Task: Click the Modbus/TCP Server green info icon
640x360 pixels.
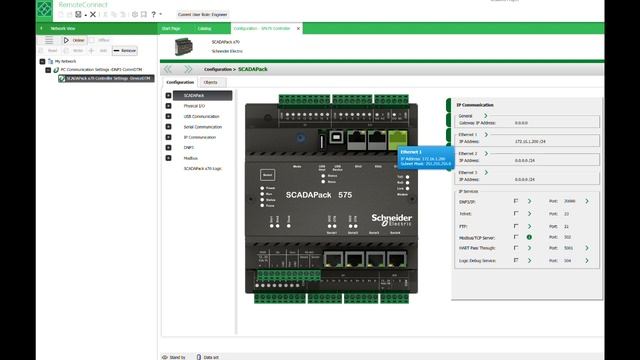Action: 529,237
